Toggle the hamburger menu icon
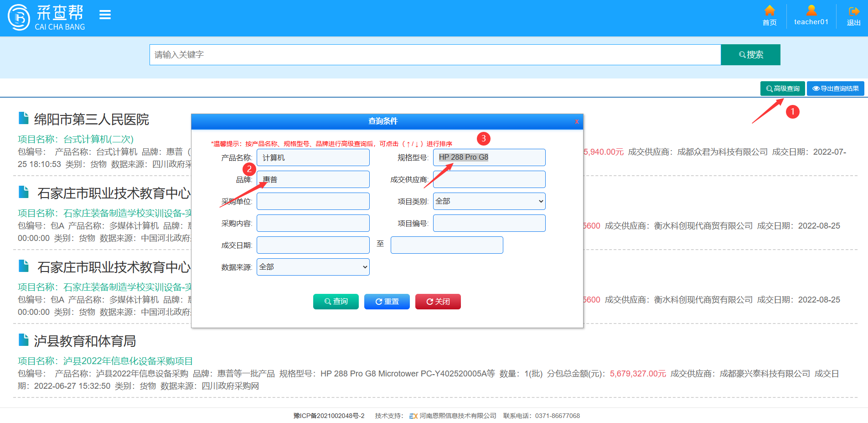The image size is (868, 423). click(x=105, y=15)
